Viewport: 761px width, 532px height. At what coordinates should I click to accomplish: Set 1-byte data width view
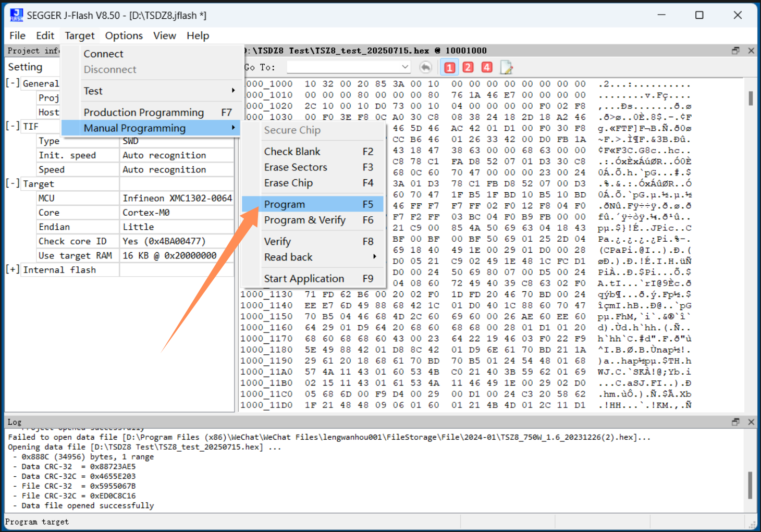pos(450,67)
